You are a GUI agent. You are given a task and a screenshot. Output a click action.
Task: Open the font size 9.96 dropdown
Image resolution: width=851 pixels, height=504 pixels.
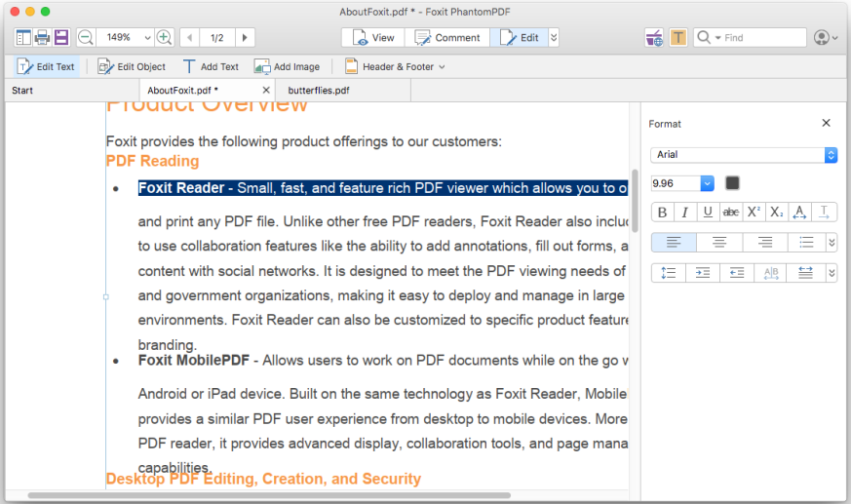(707, 183)
